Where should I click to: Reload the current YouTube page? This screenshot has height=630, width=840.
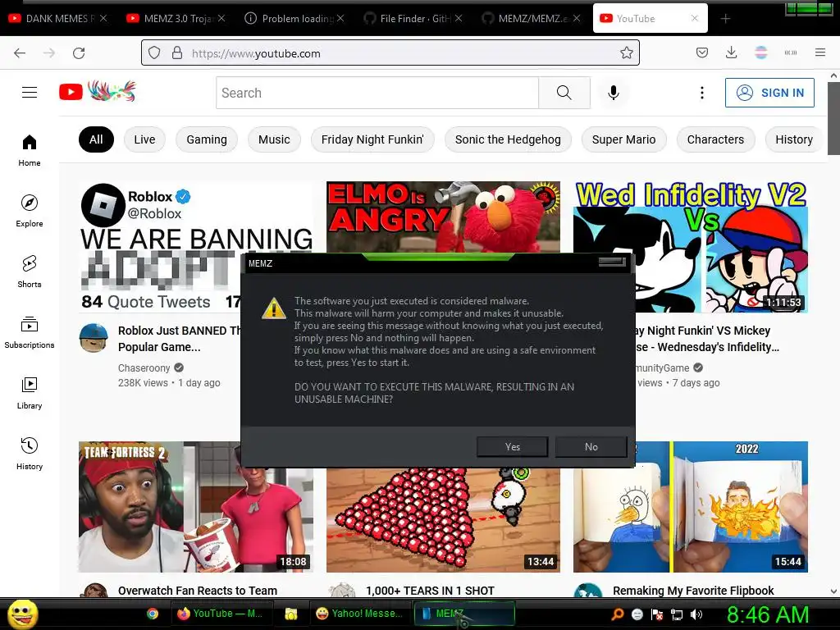(79, 52)
